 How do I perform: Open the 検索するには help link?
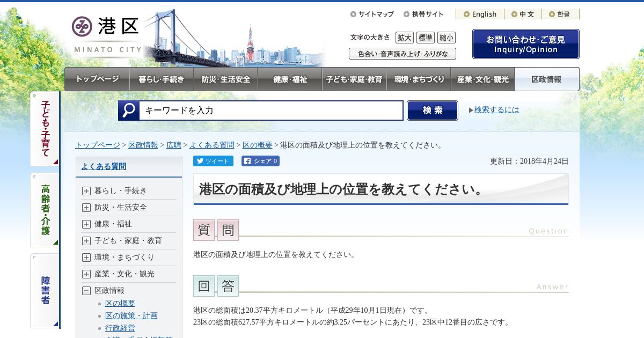coord(497,109)
